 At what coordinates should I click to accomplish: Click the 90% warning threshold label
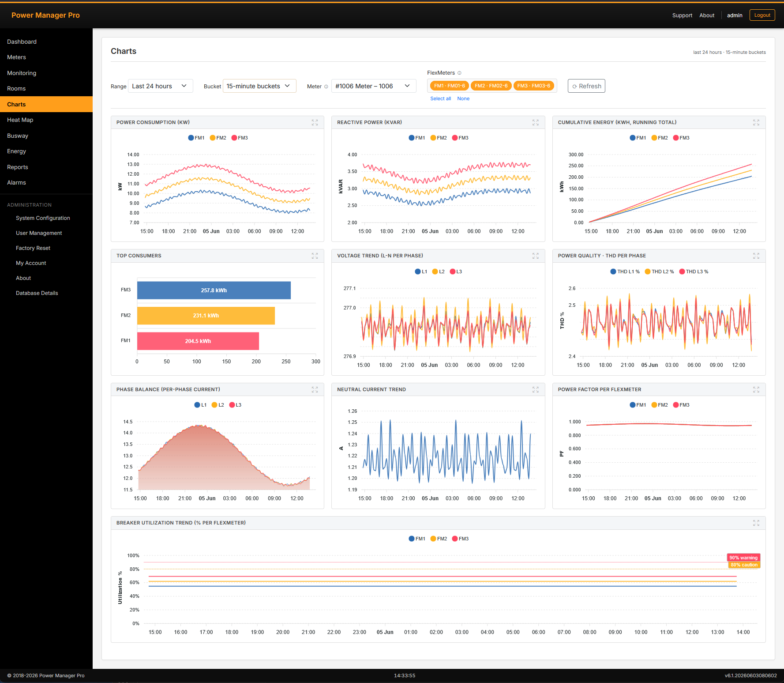(x=743, y=558)
